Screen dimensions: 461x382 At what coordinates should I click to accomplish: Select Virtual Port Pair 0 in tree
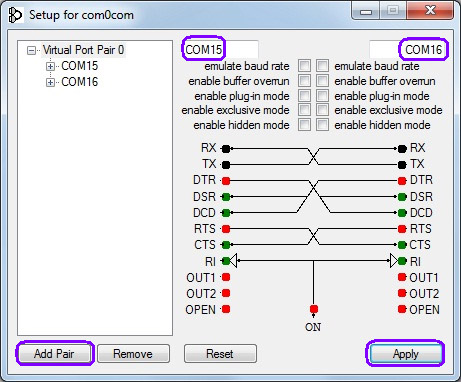pyautogui.click(x=83, y=50)
